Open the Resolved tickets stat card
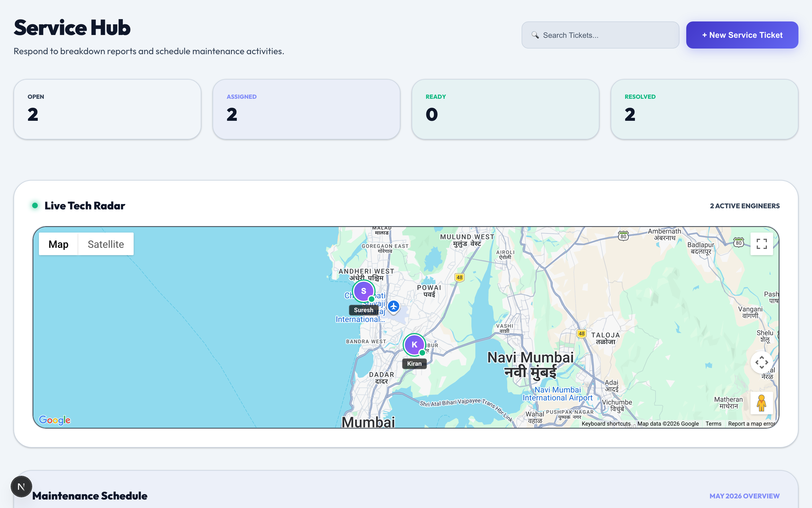 704,109
